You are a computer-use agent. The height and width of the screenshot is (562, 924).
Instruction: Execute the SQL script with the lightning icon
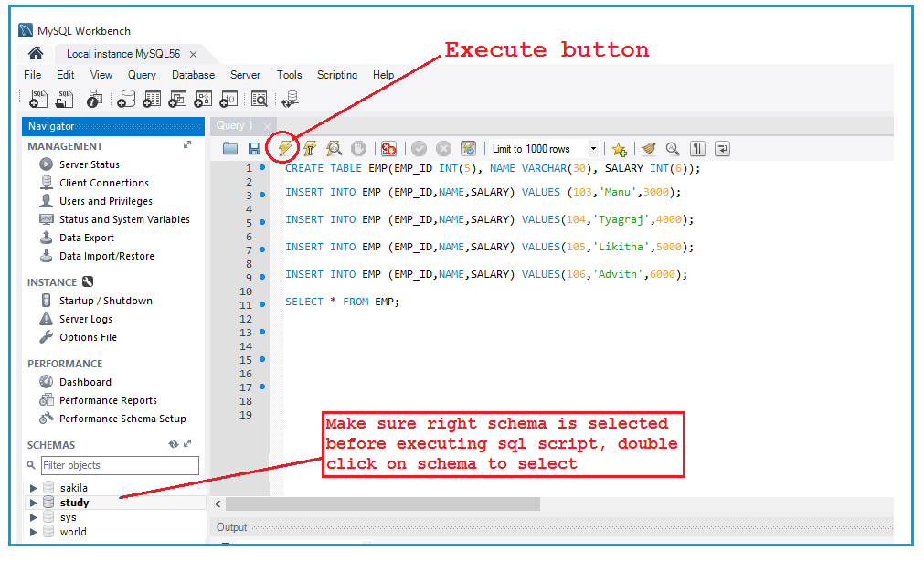pos(285,148)
